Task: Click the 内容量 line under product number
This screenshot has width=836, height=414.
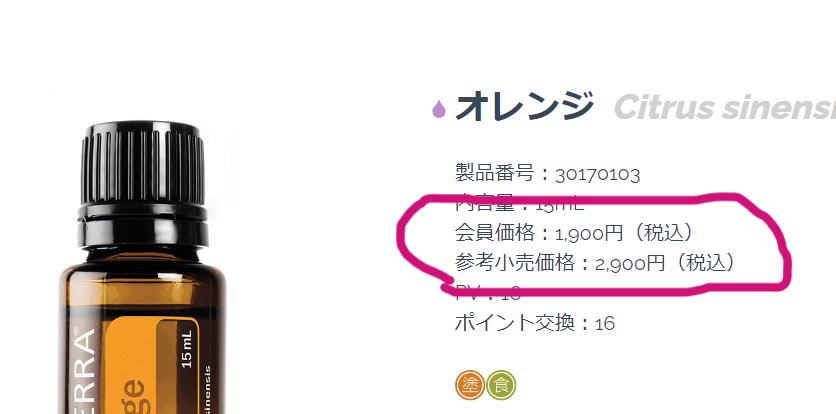Action: pos(520,203)
